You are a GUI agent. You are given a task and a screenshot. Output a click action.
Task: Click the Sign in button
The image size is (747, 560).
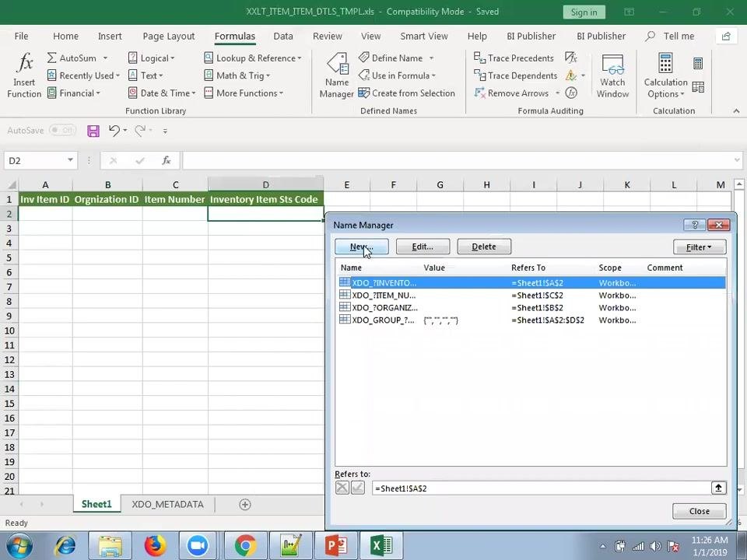coord(584,12)
